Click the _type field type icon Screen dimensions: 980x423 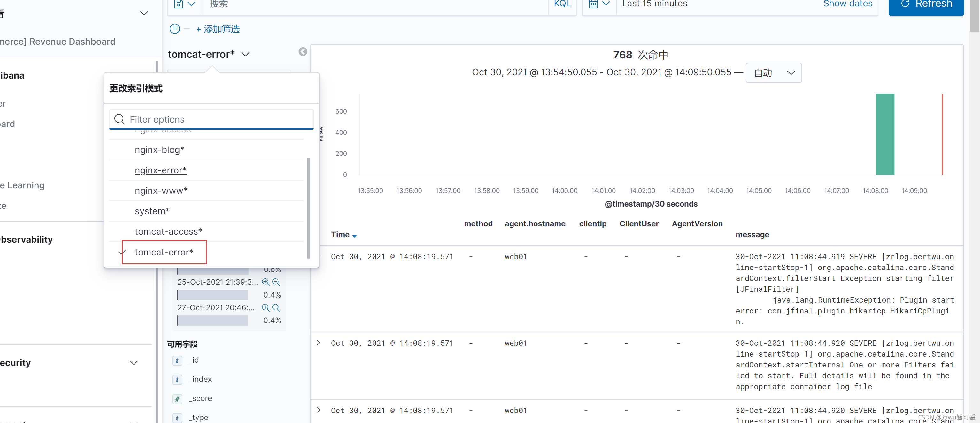(x=177, y=418)
